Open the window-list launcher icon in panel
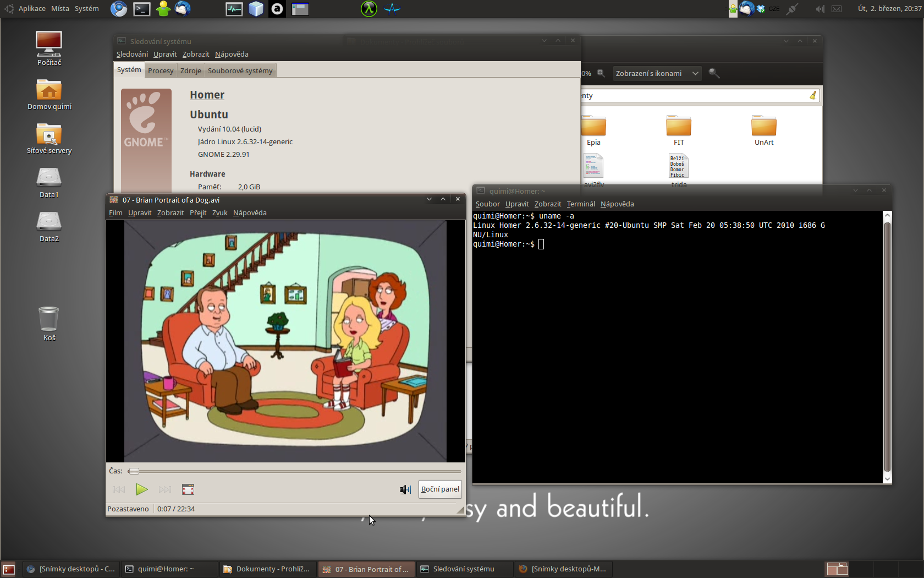This screenshot has height=578, width=924. pyautogui.click(x=300, y=9)
